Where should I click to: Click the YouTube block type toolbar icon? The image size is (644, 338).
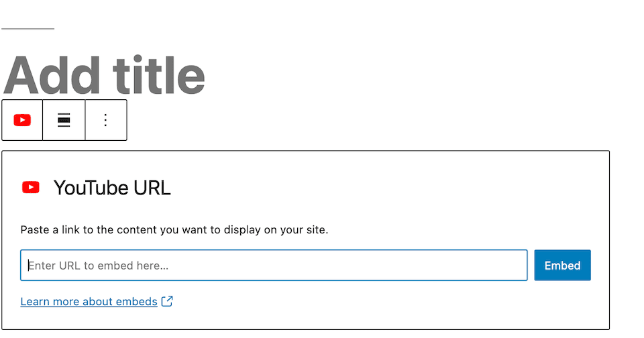[22, 120]
